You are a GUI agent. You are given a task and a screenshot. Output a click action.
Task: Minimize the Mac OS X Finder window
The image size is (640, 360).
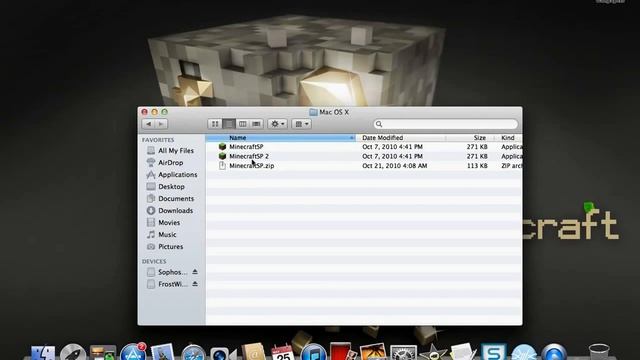pos(154,112)
